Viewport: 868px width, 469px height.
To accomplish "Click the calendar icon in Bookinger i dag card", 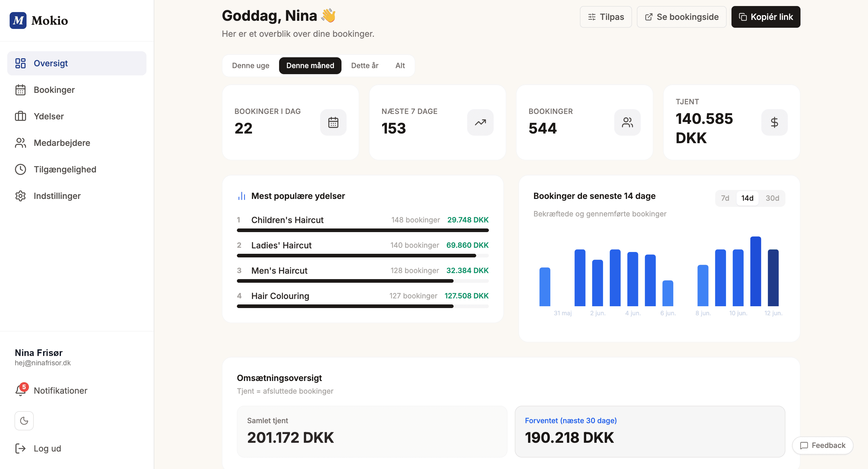I will [333, 122].
